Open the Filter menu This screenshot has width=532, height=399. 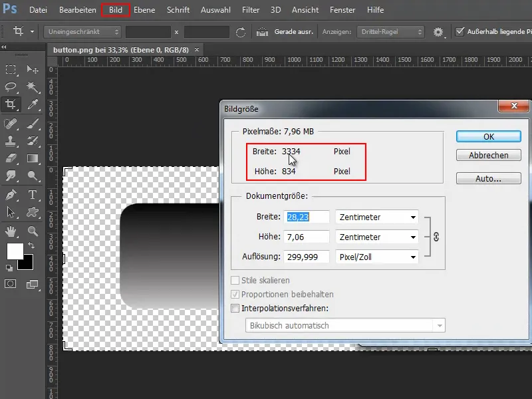[x=251, y=10]
